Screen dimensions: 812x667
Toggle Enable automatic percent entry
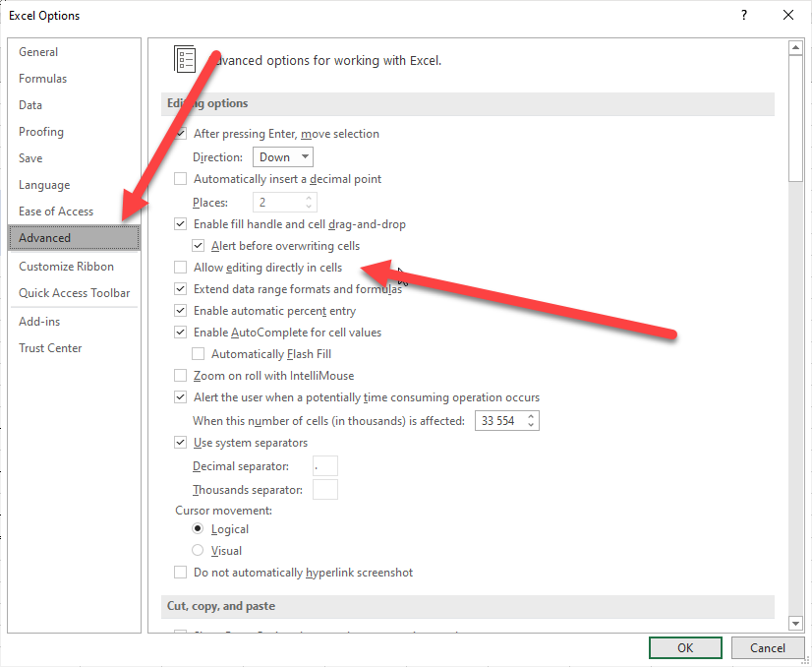coord(180,311)
